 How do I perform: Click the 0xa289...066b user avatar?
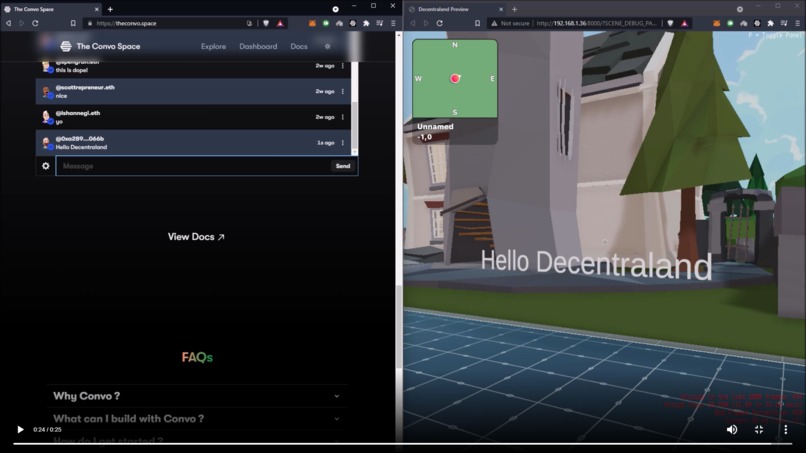pyautogui.click(x=47, y=143)
